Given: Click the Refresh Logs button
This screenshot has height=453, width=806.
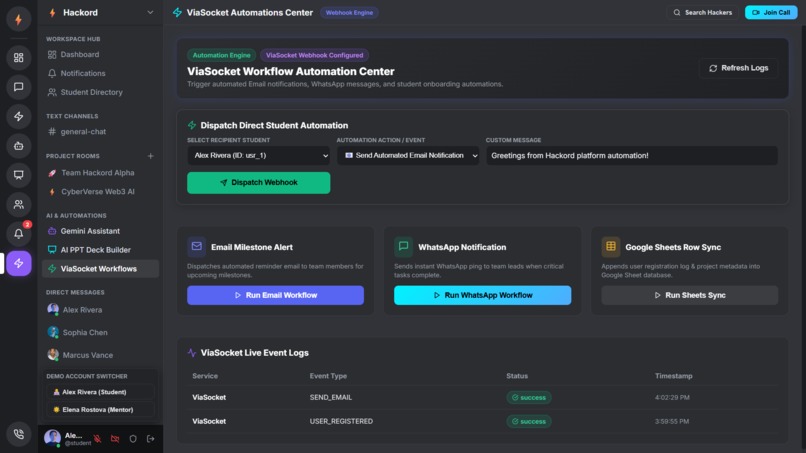Looking at the screenshot, I should pyautogui.click(x=738, y=68).
